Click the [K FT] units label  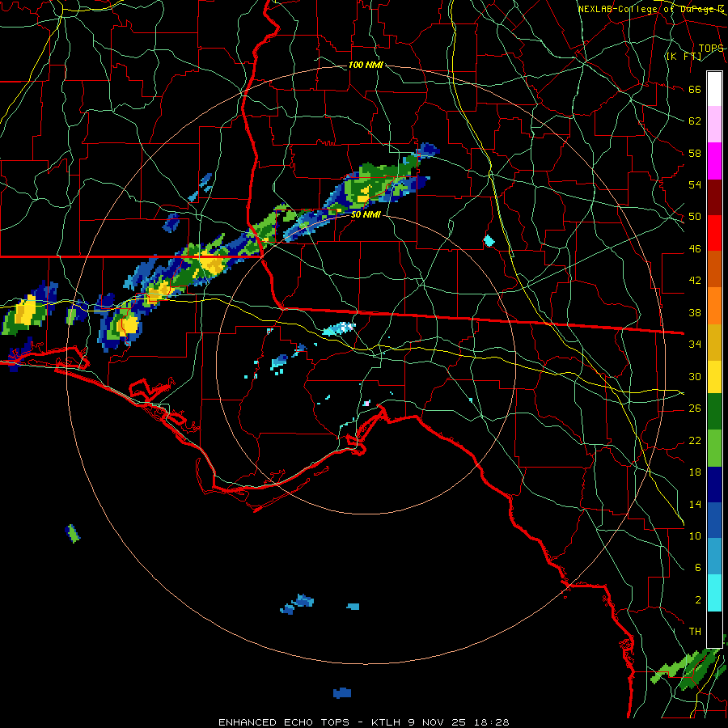(x=684, y=57)
